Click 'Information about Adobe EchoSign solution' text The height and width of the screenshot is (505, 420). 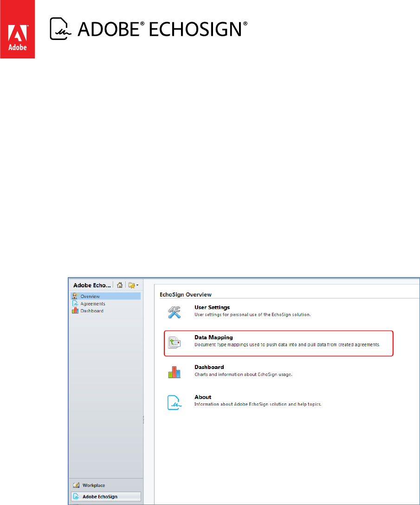258,404
